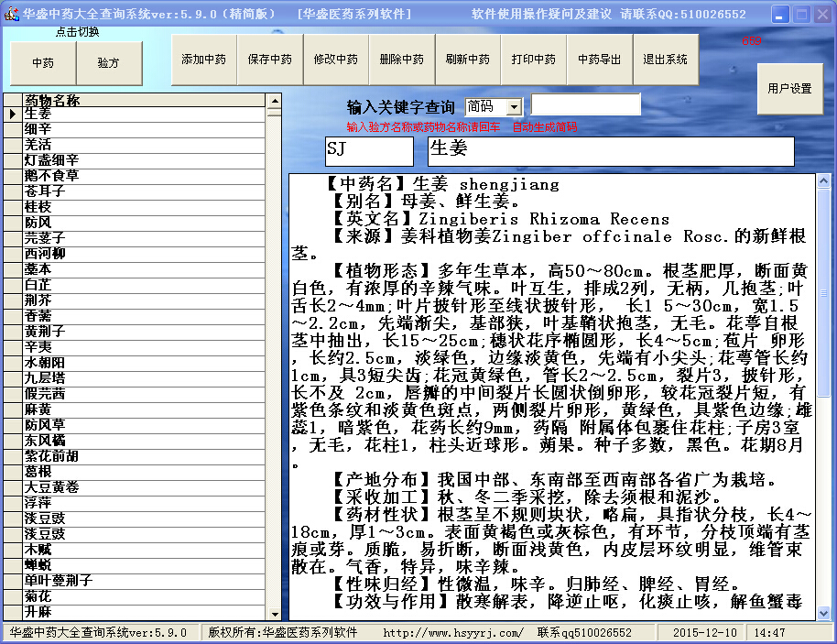Screen dimensions: 837x644
Task: Select 九层塔 in the drug list
Action: [x=144, y=378]
